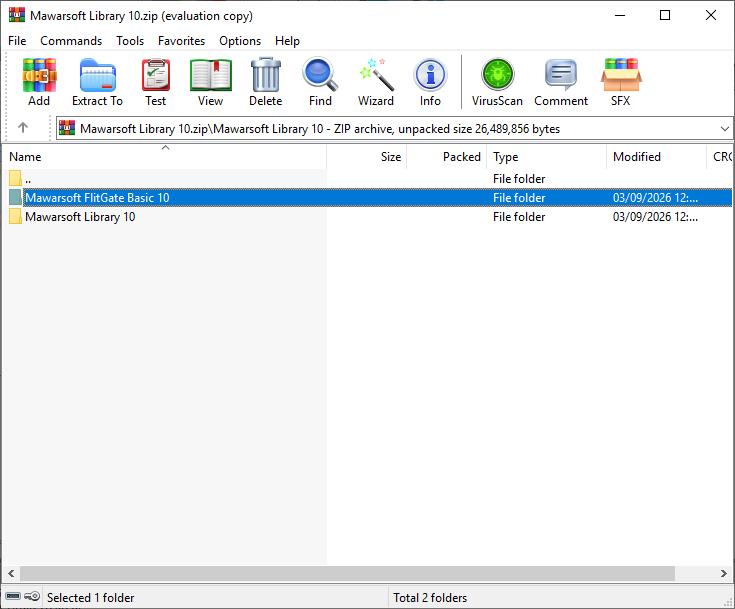Show archive Info
The width and height of the screenshot is (735, 609).
coord(430,82)
